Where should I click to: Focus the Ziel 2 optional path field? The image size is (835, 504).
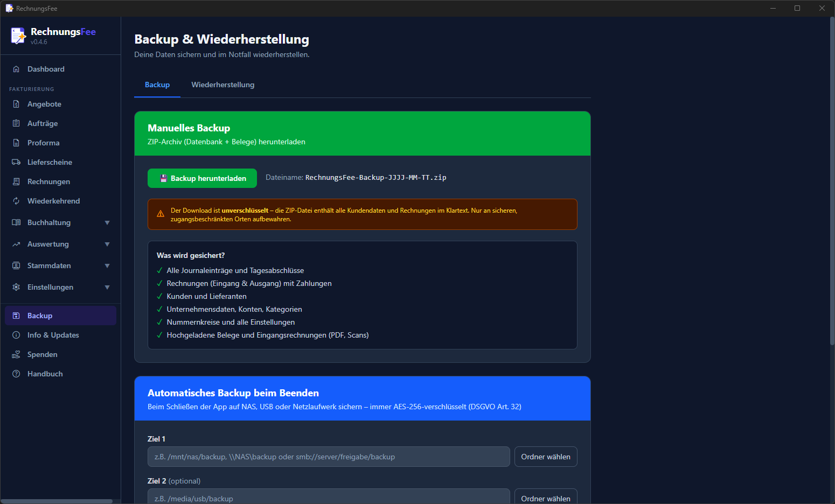pyautogui.click(x=329, y=498)
